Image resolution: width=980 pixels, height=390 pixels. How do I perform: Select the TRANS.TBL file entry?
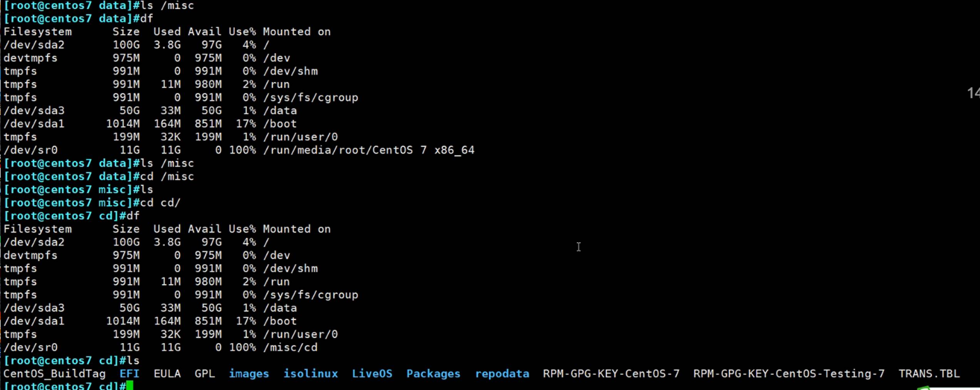[x=929, y=373]
